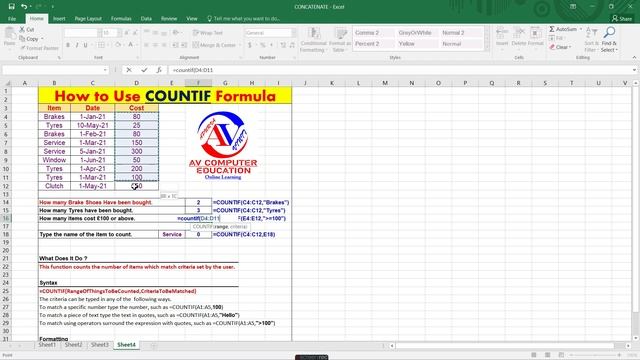Click the vertical scrollbar down arrow
The height and width of the screenshot is (360, 640).
636,338
